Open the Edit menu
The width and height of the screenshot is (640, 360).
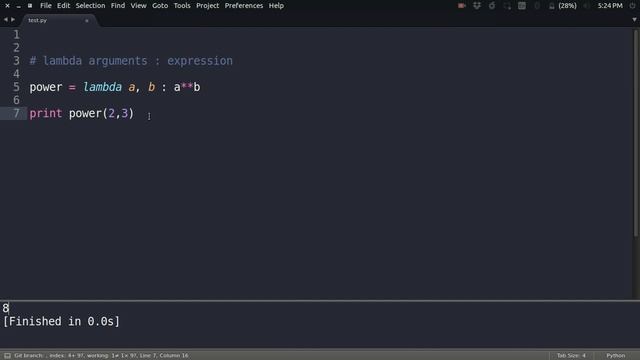coord(63,6)
